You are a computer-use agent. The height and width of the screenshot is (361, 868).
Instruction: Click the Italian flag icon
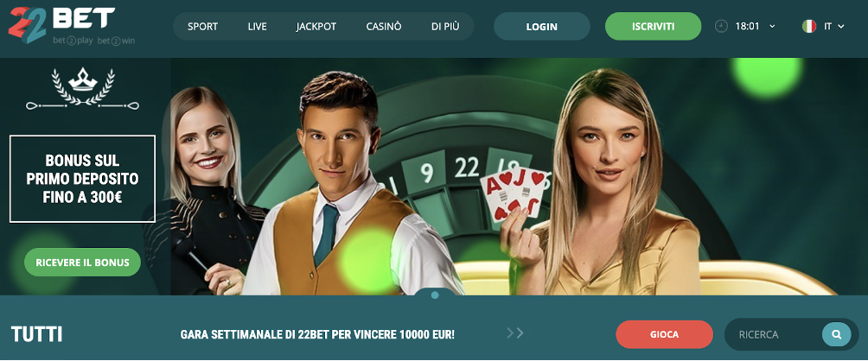pos(809,26)
